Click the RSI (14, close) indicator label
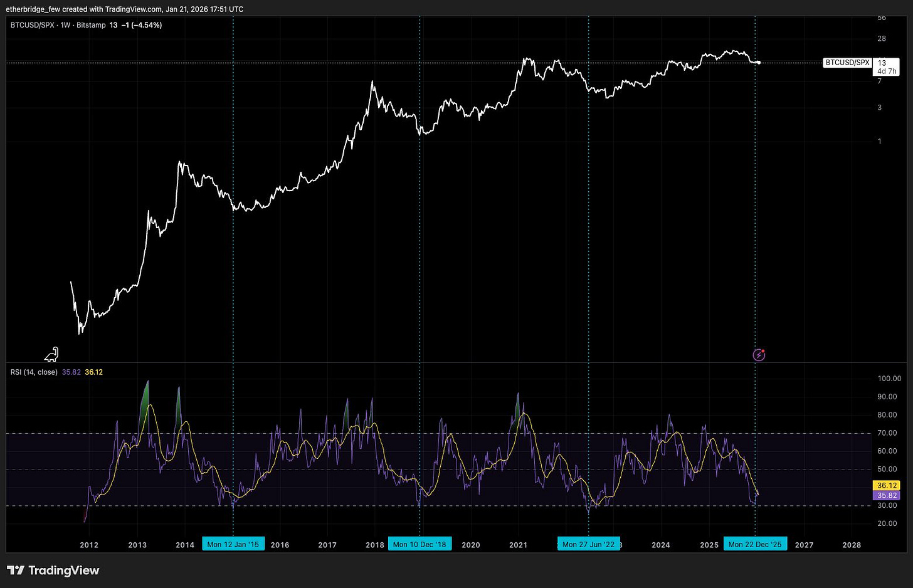 pos(34,372)
